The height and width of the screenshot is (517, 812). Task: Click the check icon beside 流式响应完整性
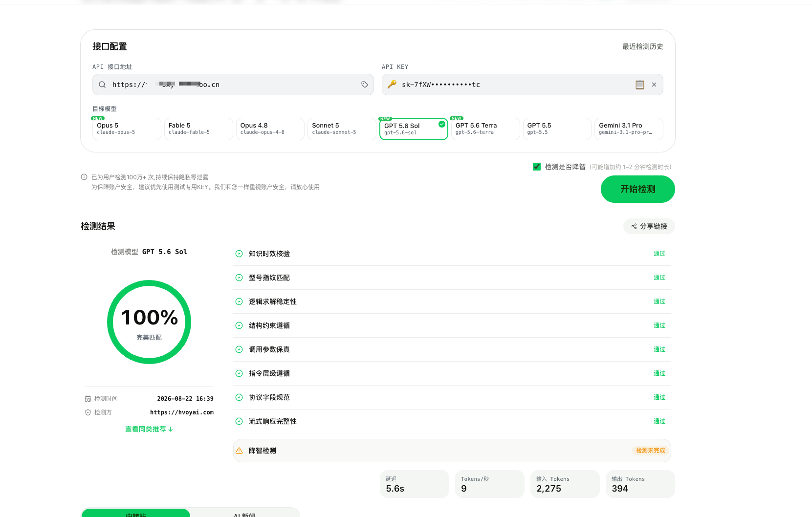pyautogui.click(x=239, y=421)
